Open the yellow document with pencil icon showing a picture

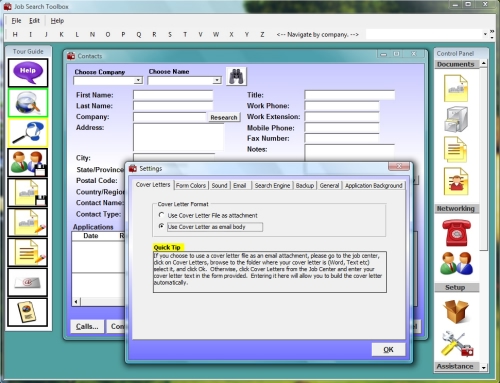tap(28, 222)
